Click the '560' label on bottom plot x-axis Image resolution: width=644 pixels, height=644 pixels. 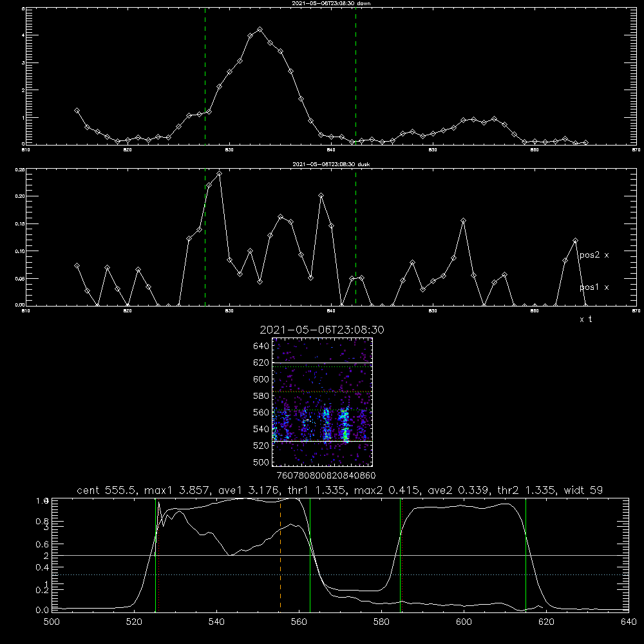tap(299, 622)
